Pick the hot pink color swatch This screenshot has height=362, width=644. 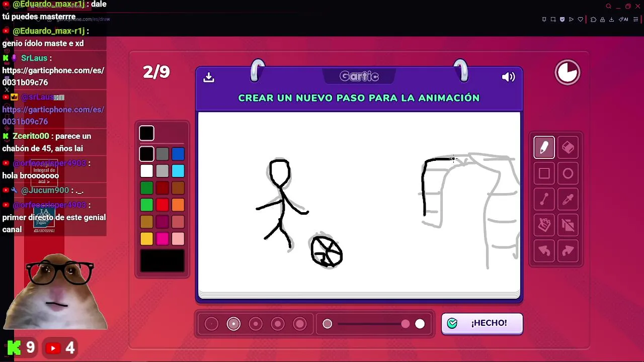(162, 239)
